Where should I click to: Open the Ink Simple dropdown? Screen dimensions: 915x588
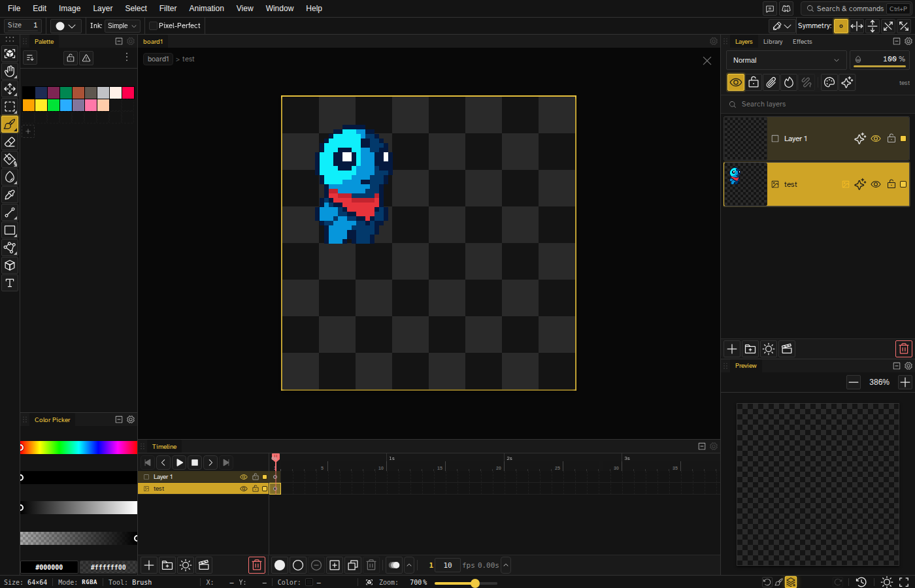(x=122, y=25)
